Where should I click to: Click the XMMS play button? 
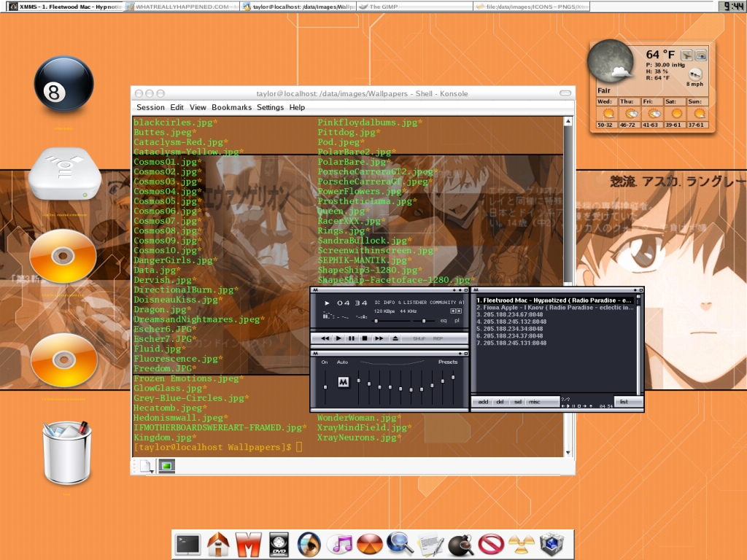(338, 338)
